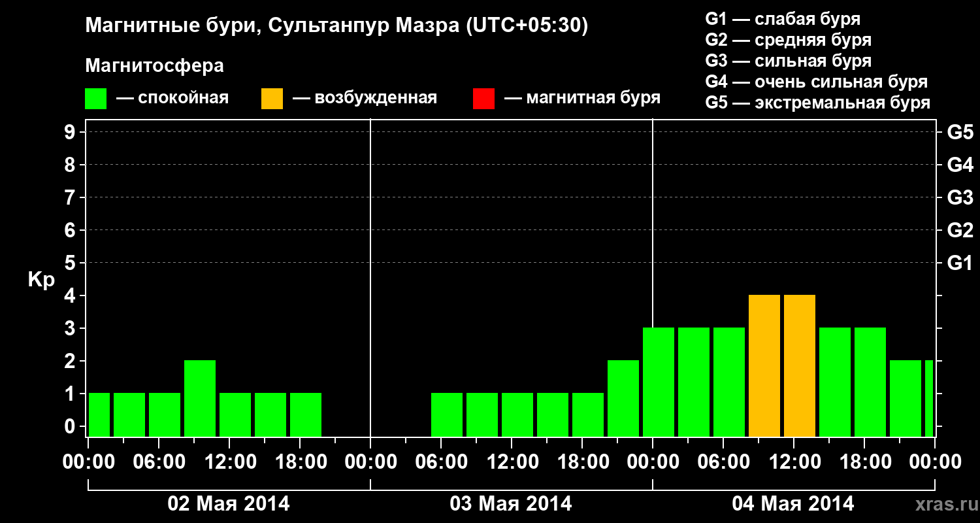Click the 'Магнитосфера' heading
This screenshot has height=523, width=980.
(x=155, y=66)
